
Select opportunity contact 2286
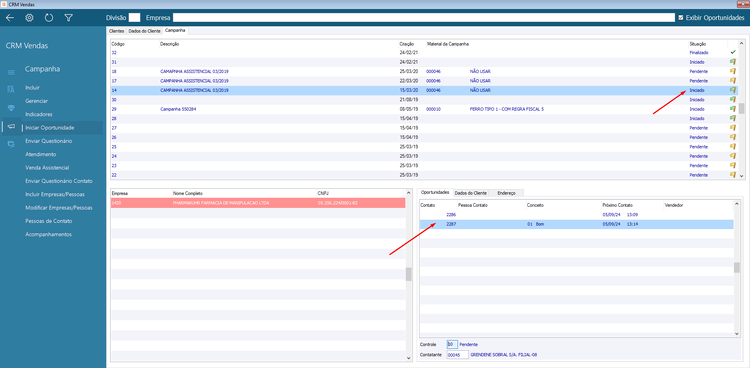[576, 215]
